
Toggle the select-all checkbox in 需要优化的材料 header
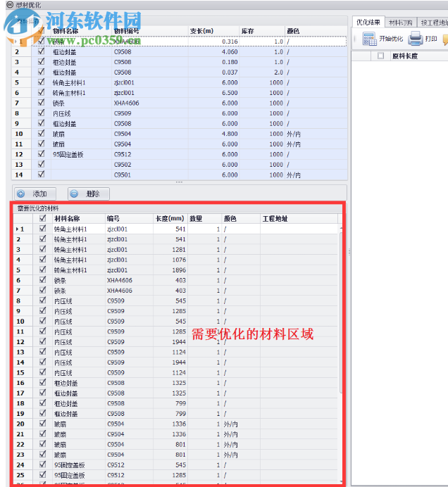pyautogui.click(x=42, y=218)
